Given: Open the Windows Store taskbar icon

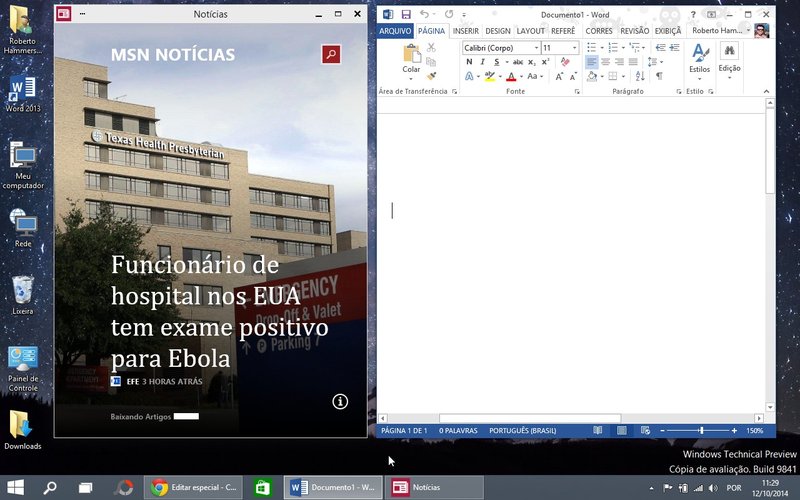Looking at the screenshot, I should [263, 487].
